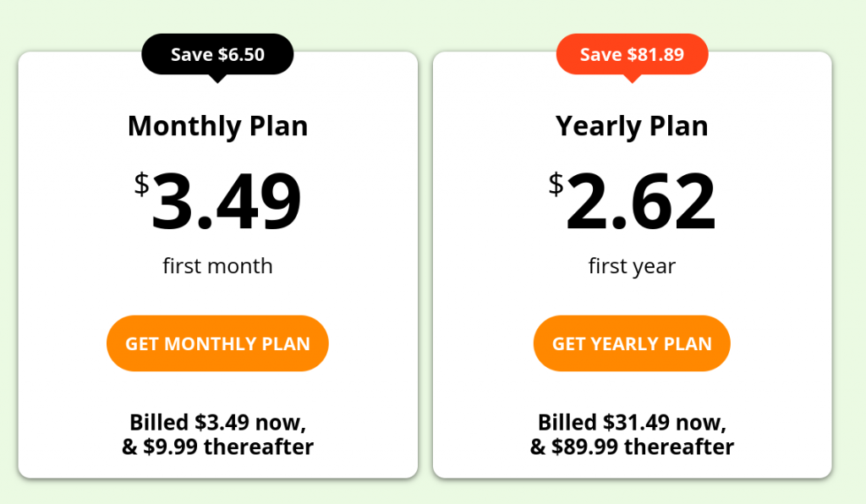
Task: Click the "Billed $3.49 now" text
Action: coord(217,422)
